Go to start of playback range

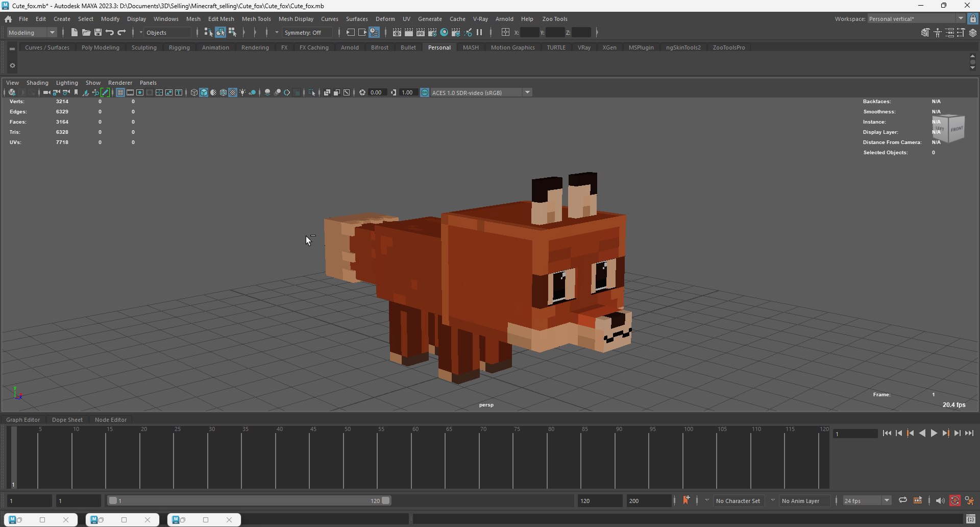pyautogui.click(x=887, y=433)
